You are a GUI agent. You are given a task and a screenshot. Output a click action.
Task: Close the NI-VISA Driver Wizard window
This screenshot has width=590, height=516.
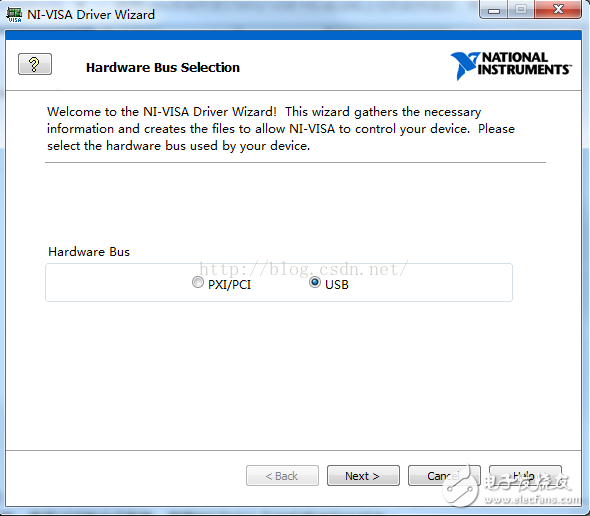coord(558,9)
